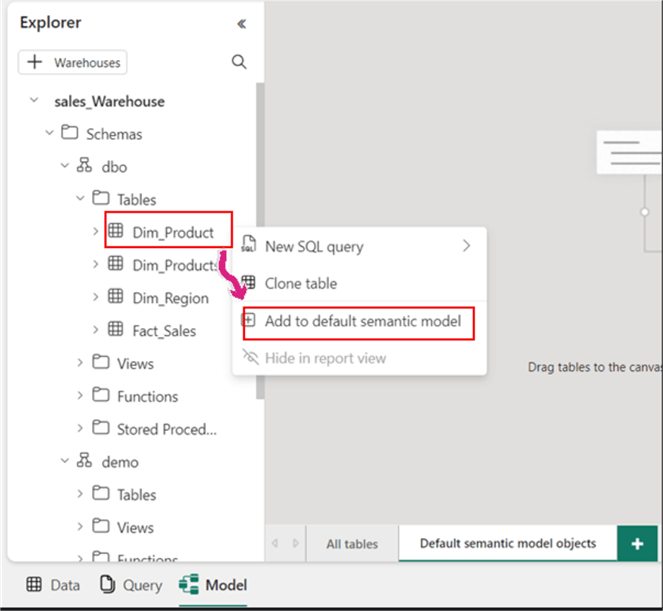Click the Schemas folder icon
Screen dimensions: 663x611
click(69, 132)
